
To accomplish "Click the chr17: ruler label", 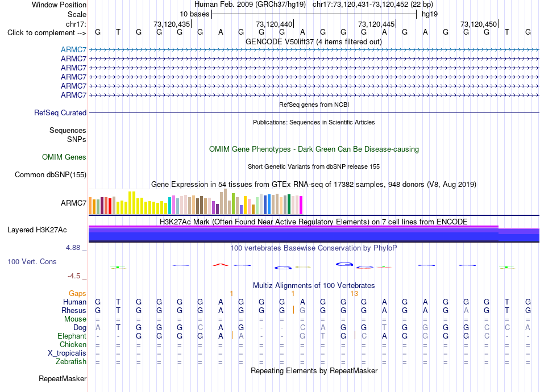I will tap(76, 24).
